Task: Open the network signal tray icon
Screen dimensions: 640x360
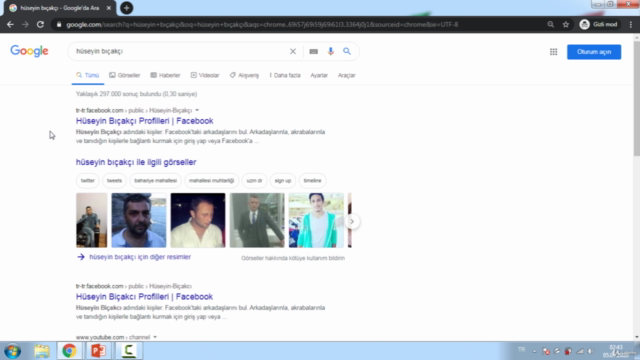Action: tap(580, 351)
